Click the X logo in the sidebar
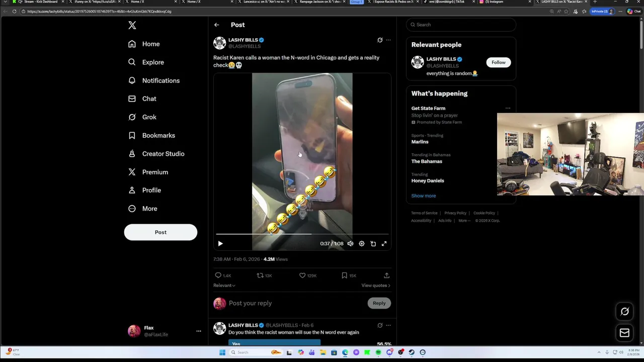Screen dimensions: 644x362 coord(132,25)
